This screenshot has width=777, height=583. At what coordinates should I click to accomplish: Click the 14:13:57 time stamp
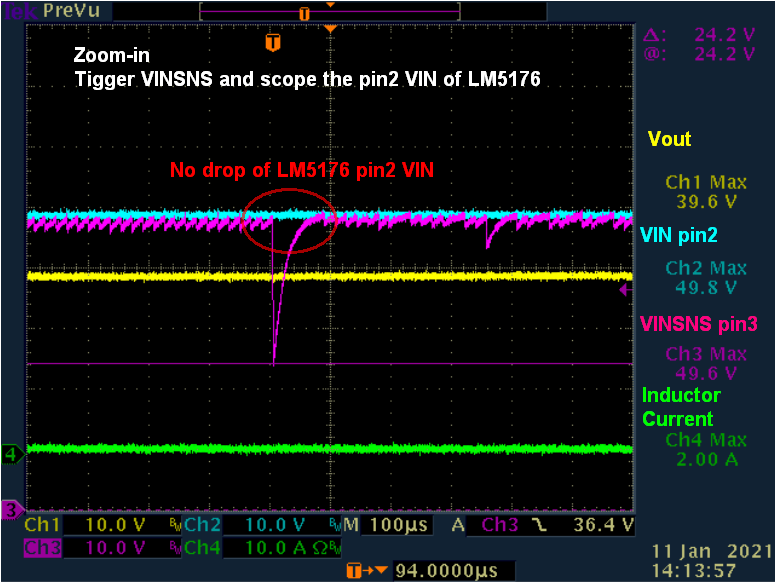tap(694, 571)
